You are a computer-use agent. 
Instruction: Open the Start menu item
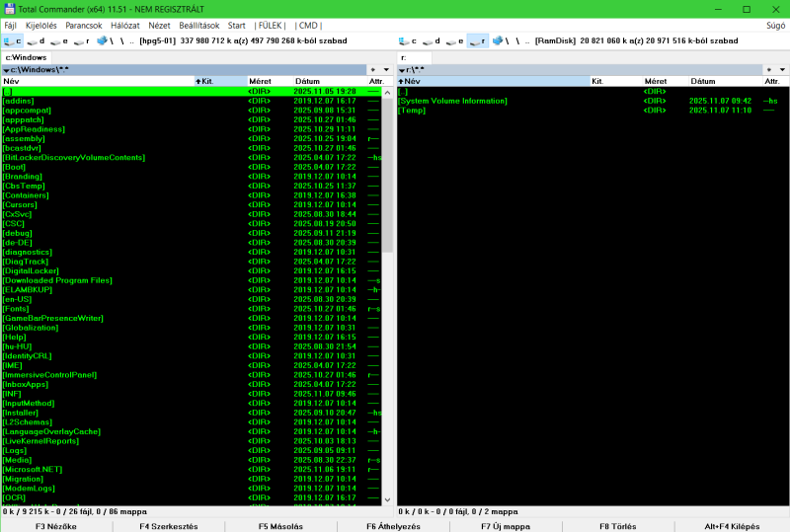(x=237, y=26)
